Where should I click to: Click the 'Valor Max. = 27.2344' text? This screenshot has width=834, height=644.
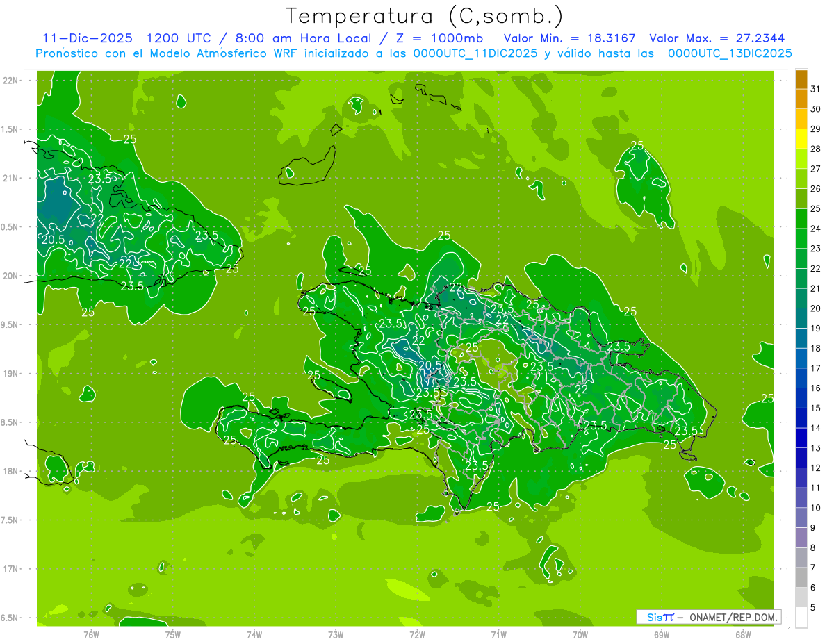[717, 39]
